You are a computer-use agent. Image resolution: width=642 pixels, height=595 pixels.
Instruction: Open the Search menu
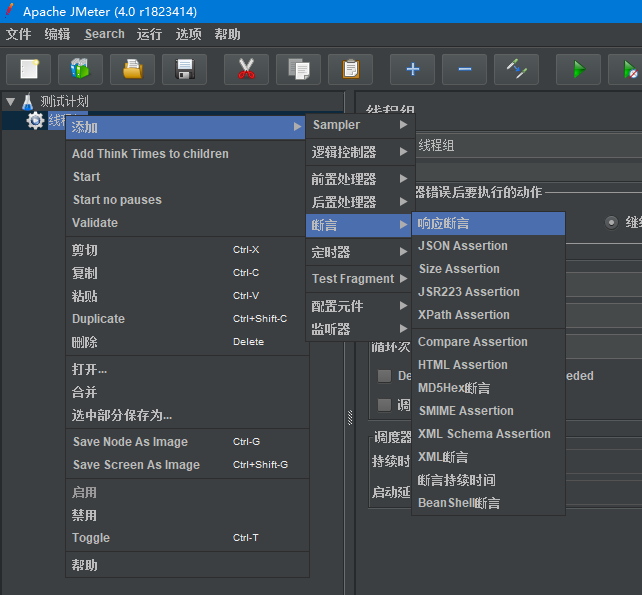[x=104, y=34]
